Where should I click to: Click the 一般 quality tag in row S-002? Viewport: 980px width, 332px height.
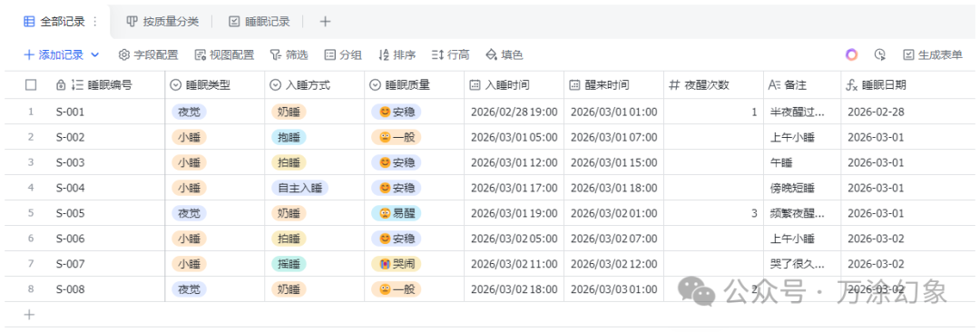pyautogui.click(x=397, y=137)
